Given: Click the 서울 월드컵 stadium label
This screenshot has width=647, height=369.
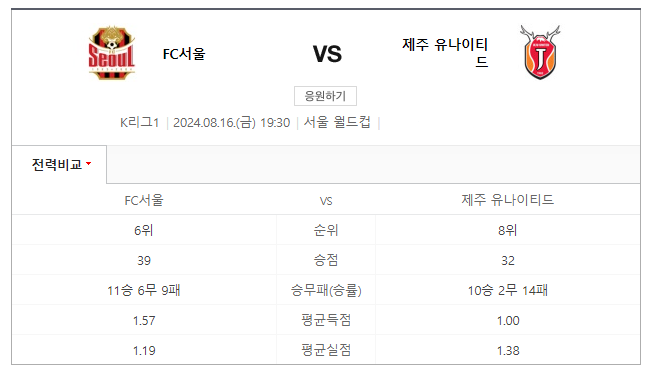Looking at the screenshot, I should point(337,122).
